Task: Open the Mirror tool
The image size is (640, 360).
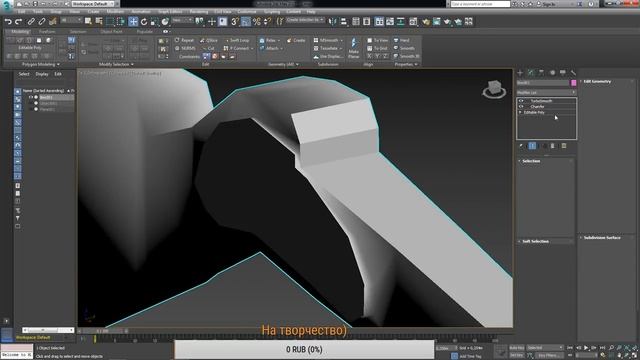Action: point(332,22)
